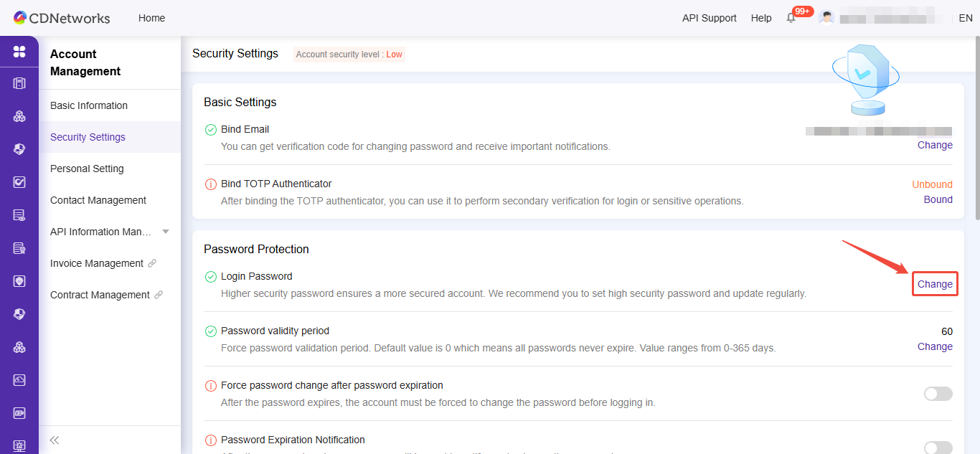Click the checkmark-box icon in left rail
Image resolution: width=980 pixels, height=454 pixels.
[x=19, y=182]
